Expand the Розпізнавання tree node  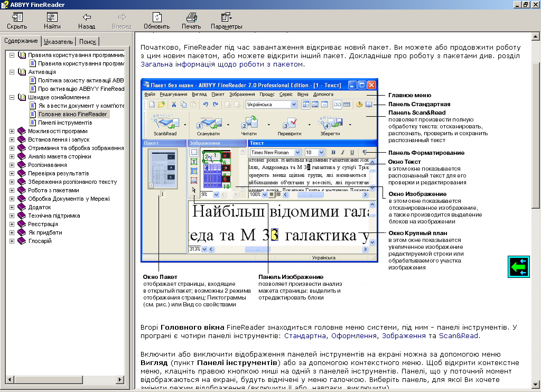click(x=12, y=165)
